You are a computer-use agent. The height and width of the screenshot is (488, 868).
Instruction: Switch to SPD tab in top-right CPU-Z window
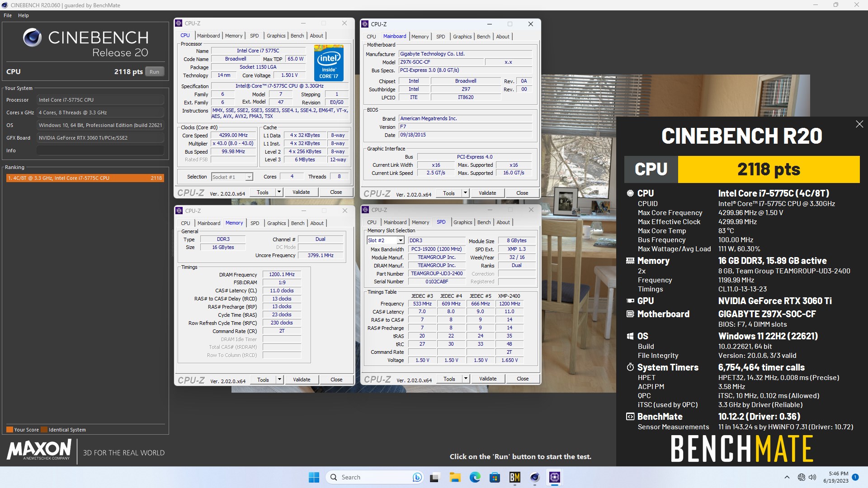pyautogui.click(x=440, y=37)
